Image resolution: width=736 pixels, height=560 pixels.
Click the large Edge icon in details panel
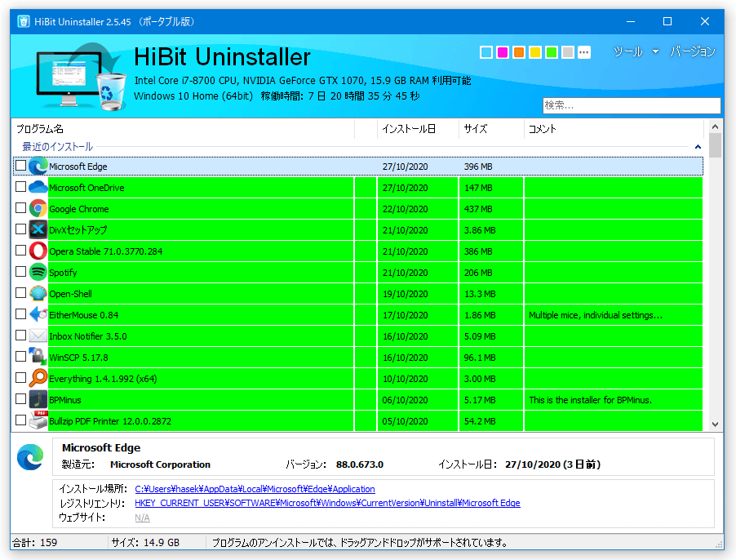[x=30, y=456]
